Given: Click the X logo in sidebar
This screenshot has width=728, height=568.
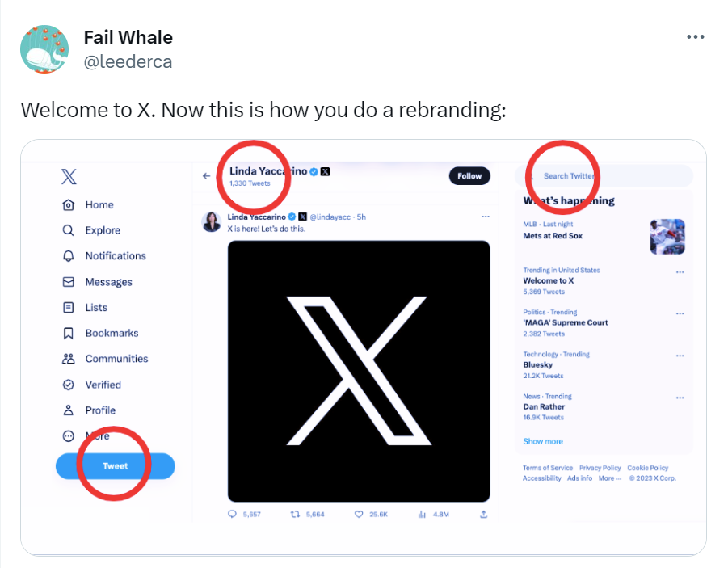Looking at the screenshot, I should [x=69, y=176].
